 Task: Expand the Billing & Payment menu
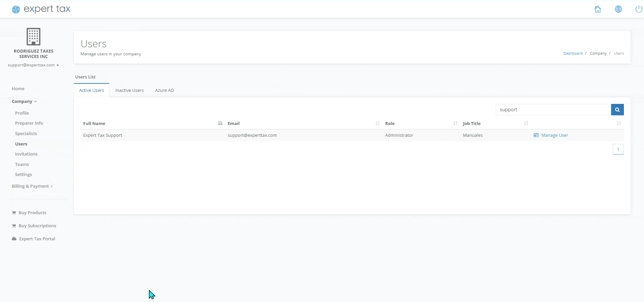tap(32, 186)
